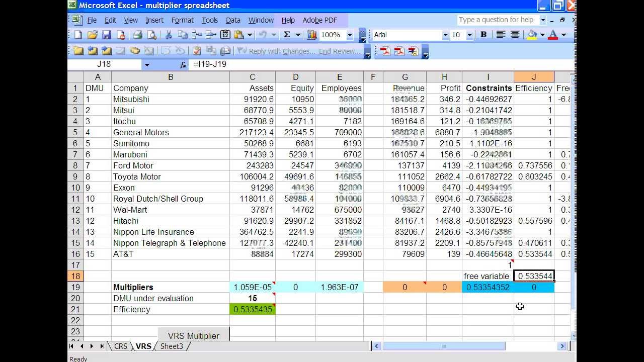644x362 pixels.
Task: Expand the fill color palette dropdown
Action: coord(542,35)
